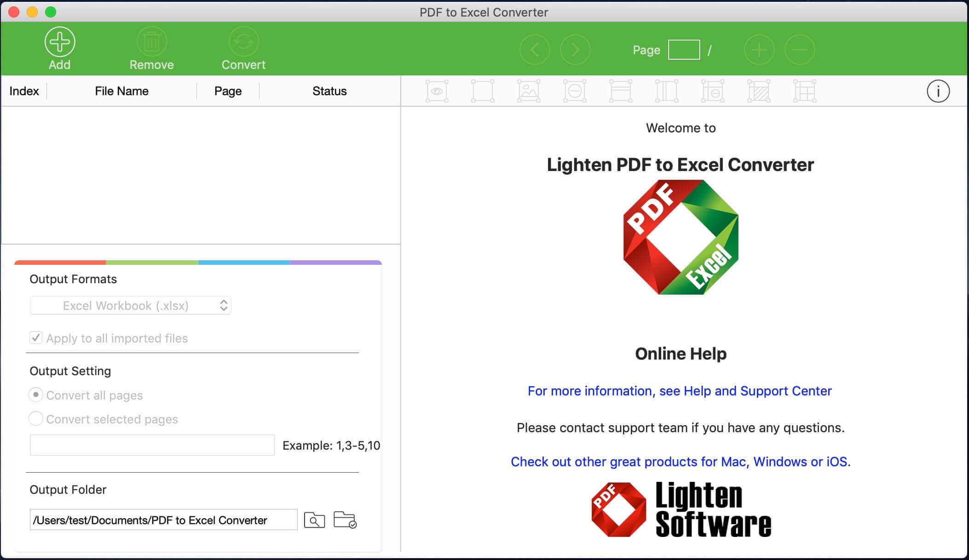Screen dimensions: 969x560
Task: Select the add column lines tool
Action: [x=667, y=91]
